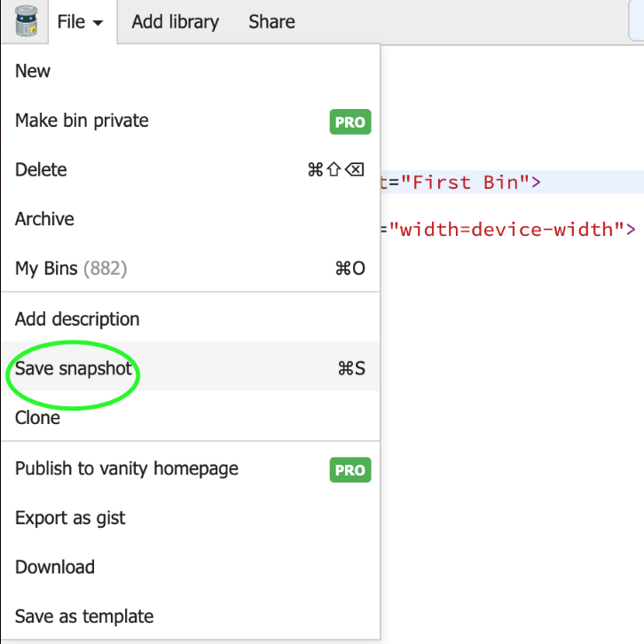Click the JS Bin robot logo icon
Screen dimensions: 644x644
(x=26, y=21)
